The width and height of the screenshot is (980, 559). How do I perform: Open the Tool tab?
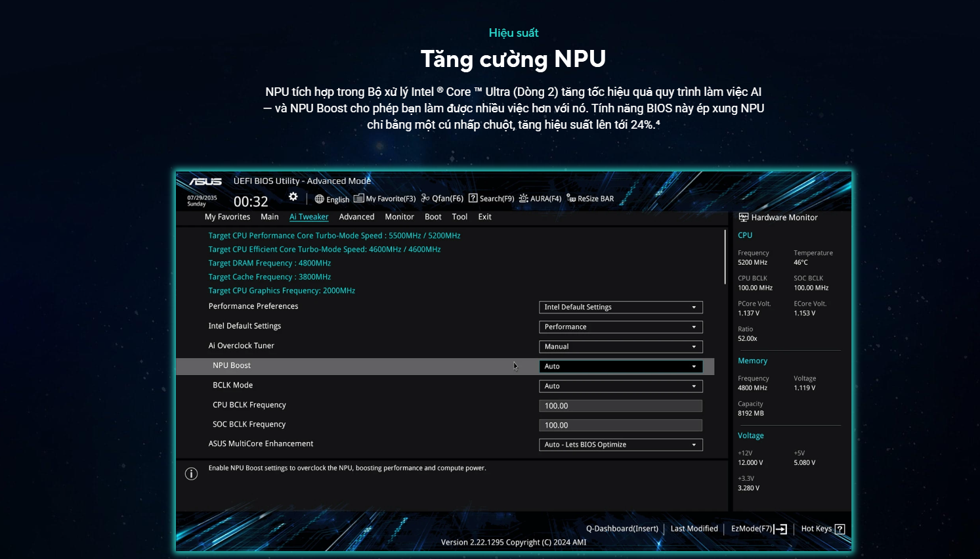(459, 217)
